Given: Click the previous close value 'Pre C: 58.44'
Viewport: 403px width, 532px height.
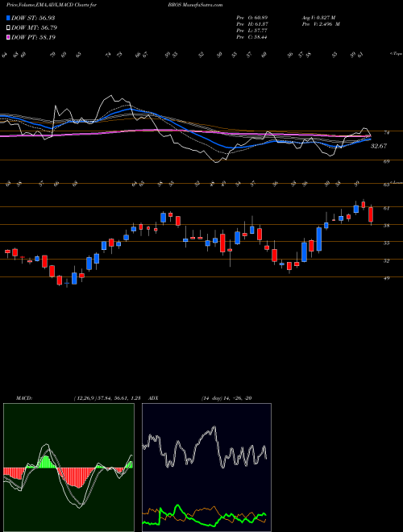Looking at the screenshot, I should (252, 37).
